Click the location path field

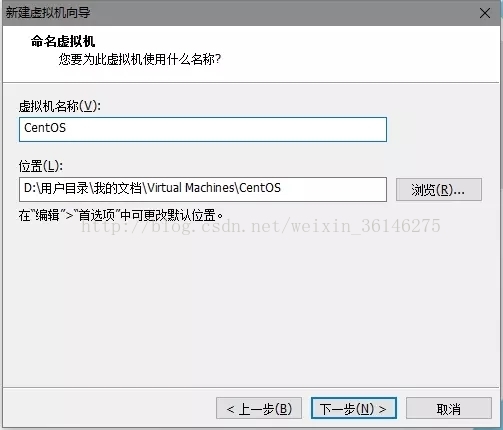203,189
